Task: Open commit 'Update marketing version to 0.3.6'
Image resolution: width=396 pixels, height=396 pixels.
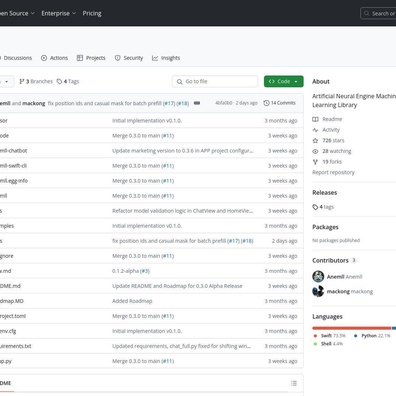Action: pos(183,151)
